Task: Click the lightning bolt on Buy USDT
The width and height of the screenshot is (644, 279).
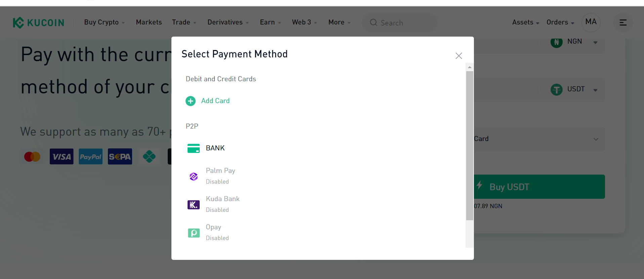Action: 480,185
